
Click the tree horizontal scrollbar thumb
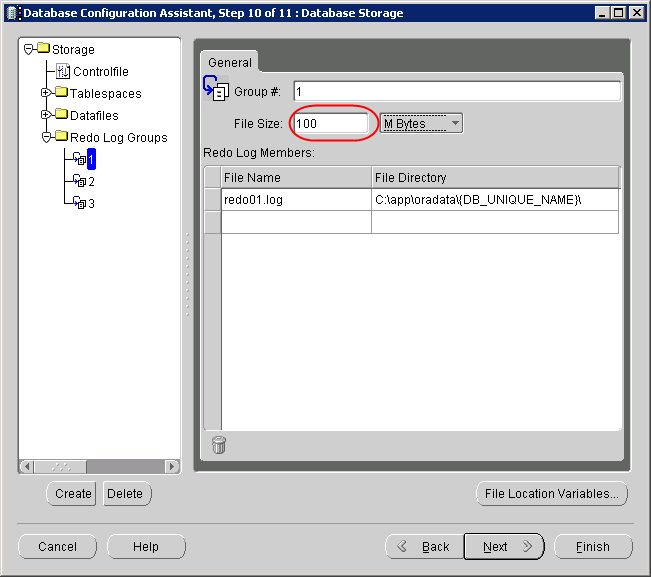[x=61, y=467]
